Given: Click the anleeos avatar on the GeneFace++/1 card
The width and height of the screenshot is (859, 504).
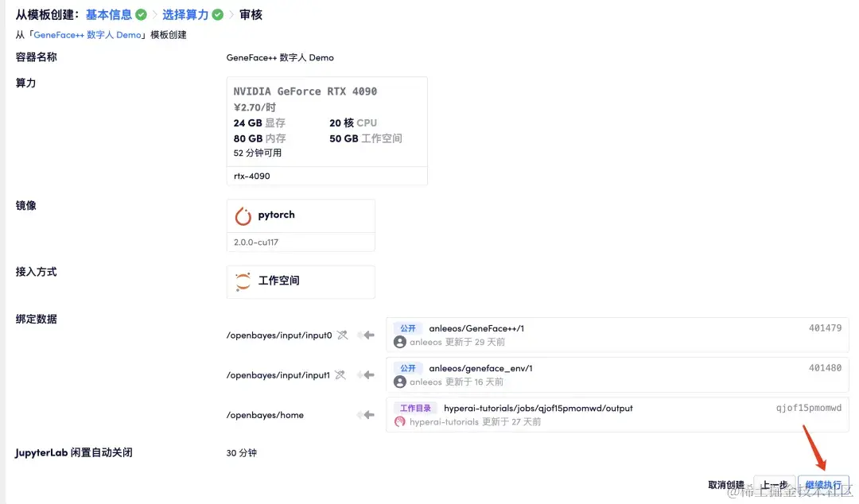Looking at the screenshot, I should 399,341.
